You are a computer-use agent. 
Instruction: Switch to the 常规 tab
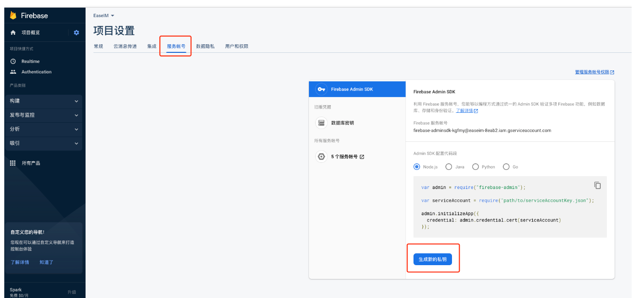click(x=98, y=46)
